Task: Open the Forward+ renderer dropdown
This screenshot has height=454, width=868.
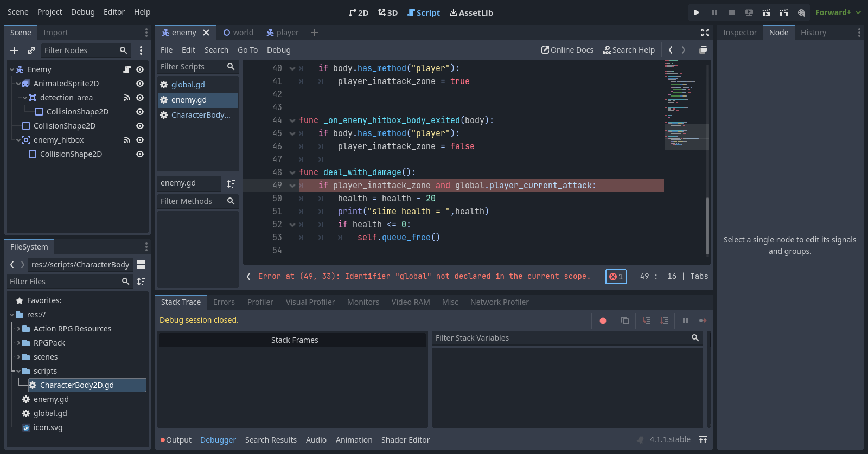Action: click(838, 12)
